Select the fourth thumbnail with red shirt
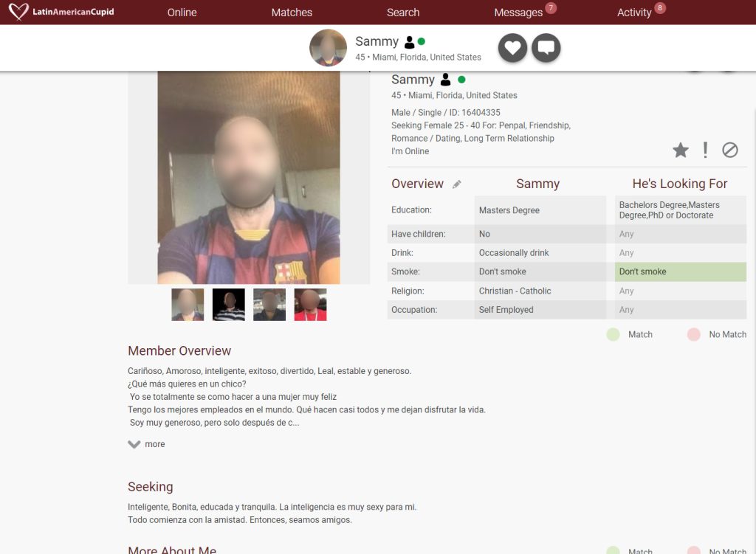The height and width of the screenshot is (554, 756). click(311, 305)
